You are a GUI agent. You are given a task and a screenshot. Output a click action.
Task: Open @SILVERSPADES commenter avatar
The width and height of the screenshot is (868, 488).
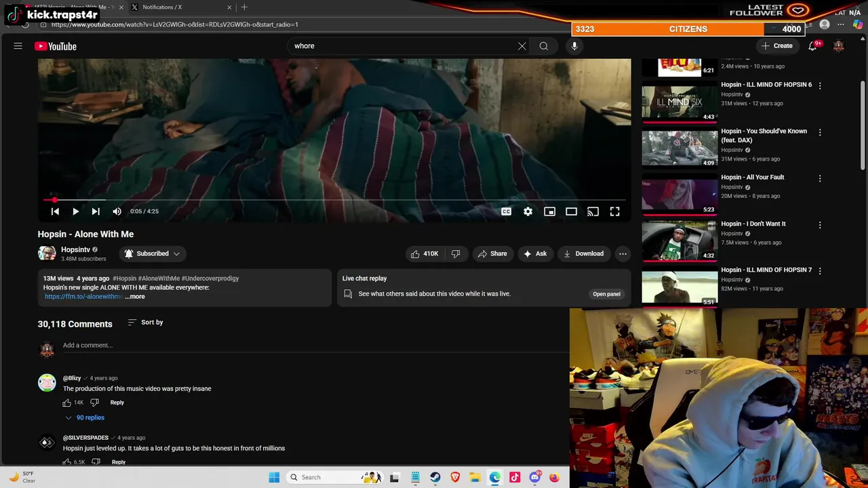pos(47,443)
